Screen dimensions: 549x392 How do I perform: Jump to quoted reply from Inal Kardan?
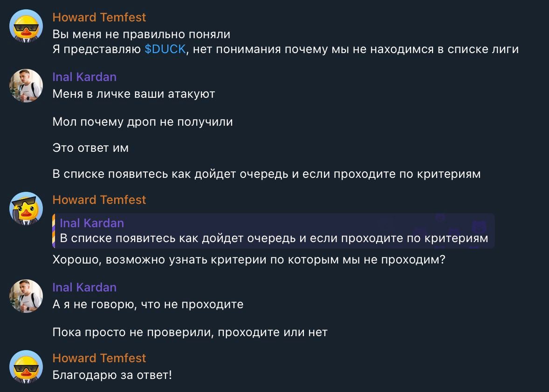[273, 231]
